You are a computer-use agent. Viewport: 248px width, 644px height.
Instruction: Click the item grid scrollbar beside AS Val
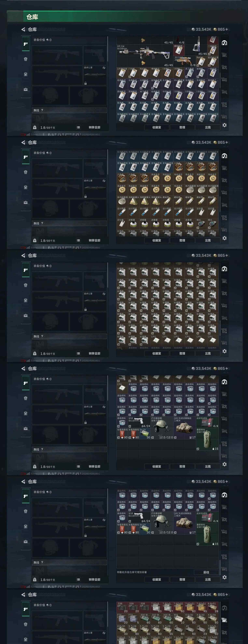[220, 80]
